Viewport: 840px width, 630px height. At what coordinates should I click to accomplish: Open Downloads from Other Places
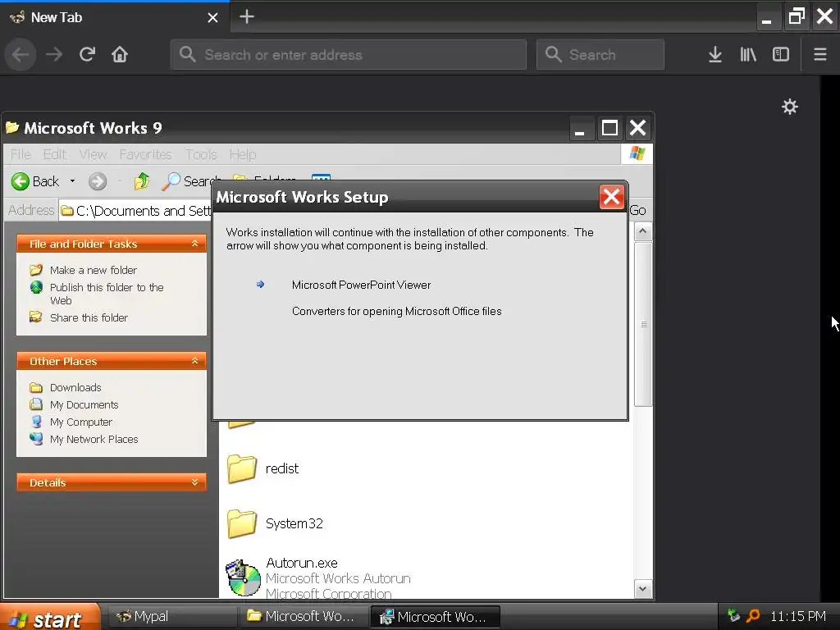click(75, 387)
